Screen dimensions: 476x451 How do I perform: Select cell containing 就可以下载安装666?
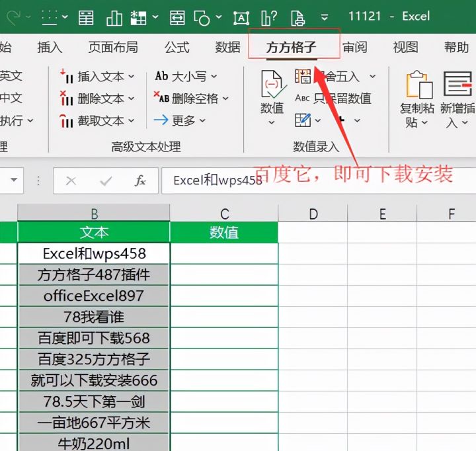94,380
